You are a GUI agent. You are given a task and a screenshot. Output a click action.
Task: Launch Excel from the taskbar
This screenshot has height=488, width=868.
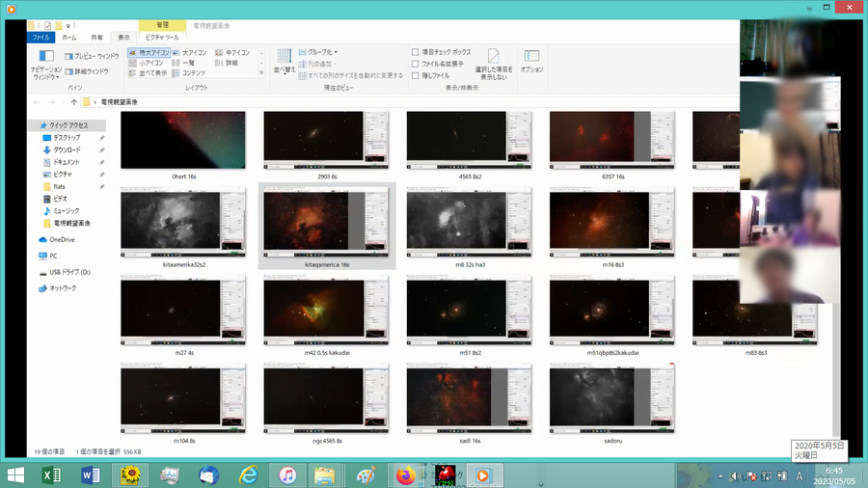tap(51, 475)
